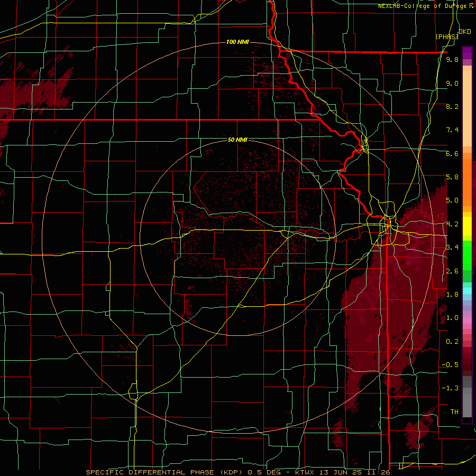Pick the pale peach color bar segment
This screenshot has width=476, height=476.
point(467,109)
